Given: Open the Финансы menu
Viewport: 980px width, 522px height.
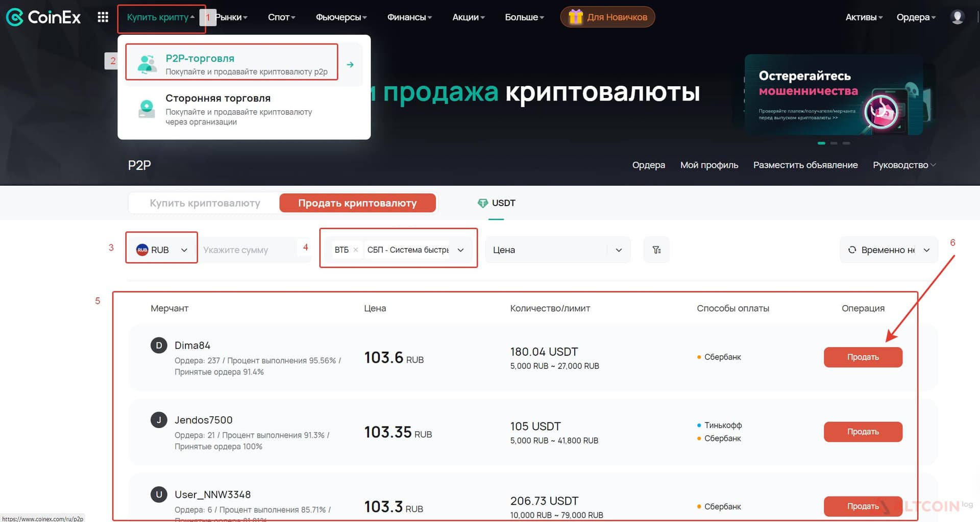Looking at the screenshot, I should click(409, 17).
